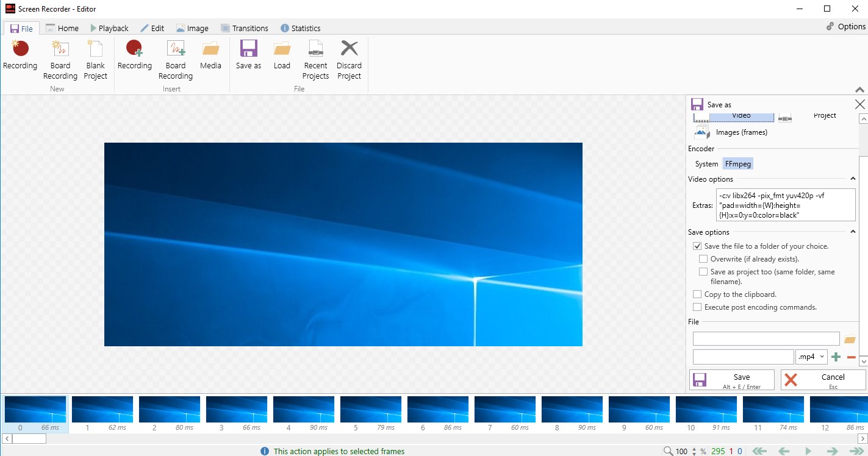Select frame 0 thumbnail
Screen dimensions: 868x456
35,414
